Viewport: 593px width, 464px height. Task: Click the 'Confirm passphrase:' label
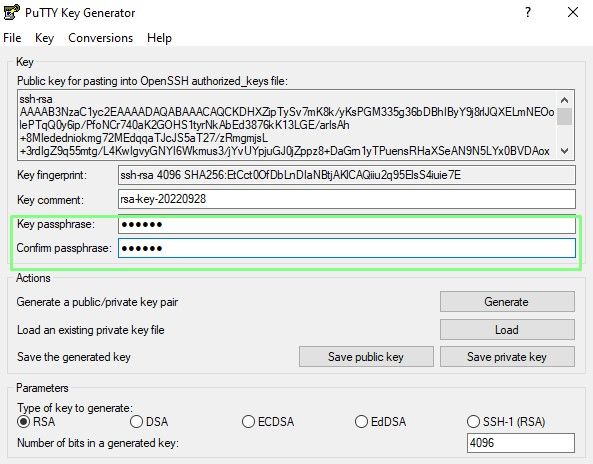pos(64,248)
